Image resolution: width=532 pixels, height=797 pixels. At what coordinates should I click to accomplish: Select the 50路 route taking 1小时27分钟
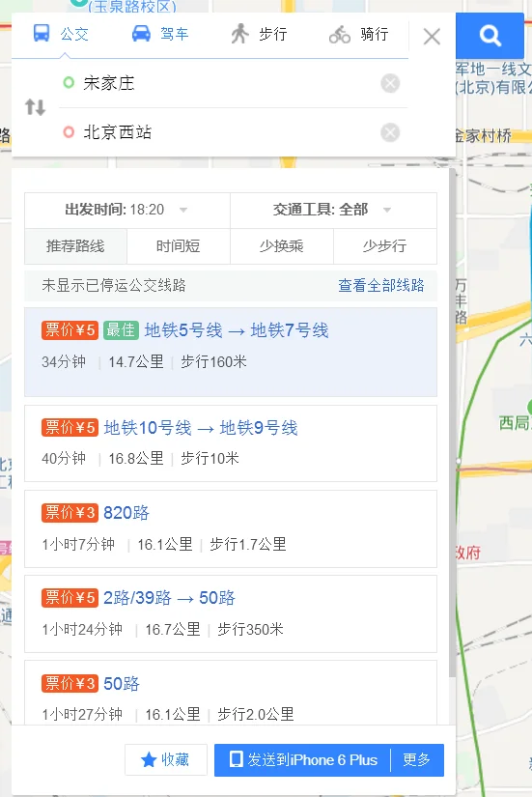coord(231,693)
